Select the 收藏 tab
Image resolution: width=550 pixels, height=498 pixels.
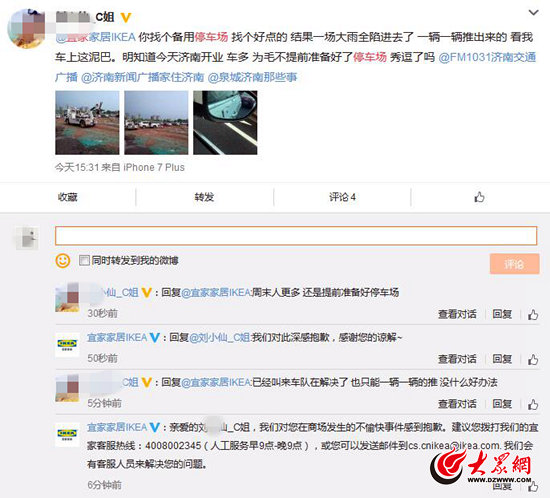[68, 197]
